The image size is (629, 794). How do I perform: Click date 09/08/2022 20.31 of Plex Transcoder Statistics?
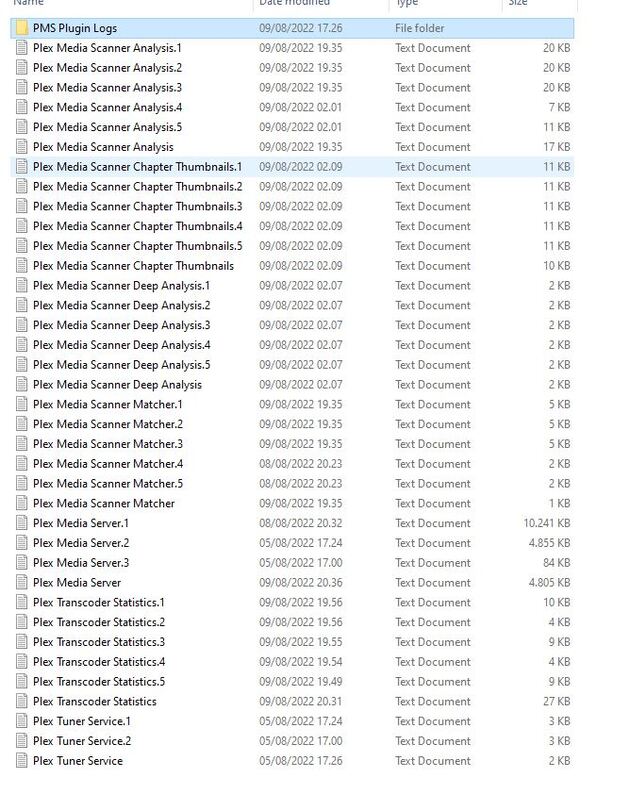(301, 701)
